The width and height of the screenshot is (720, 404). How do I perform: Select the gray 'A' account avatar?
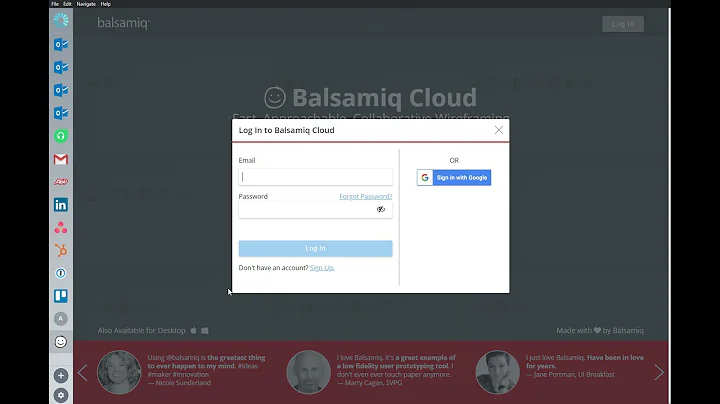click(x=61, y=319)
